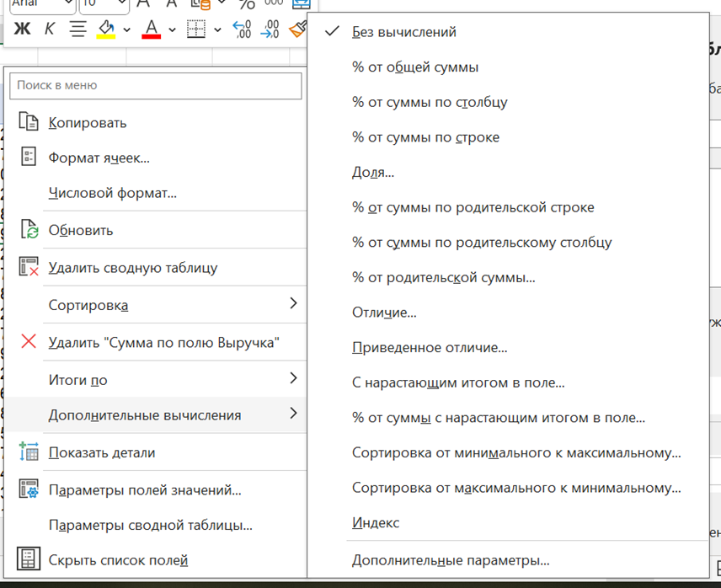The image size is (721, 588).
Task: Expand the Сортировка submenu arrow
Action: [x=293, y=303]
